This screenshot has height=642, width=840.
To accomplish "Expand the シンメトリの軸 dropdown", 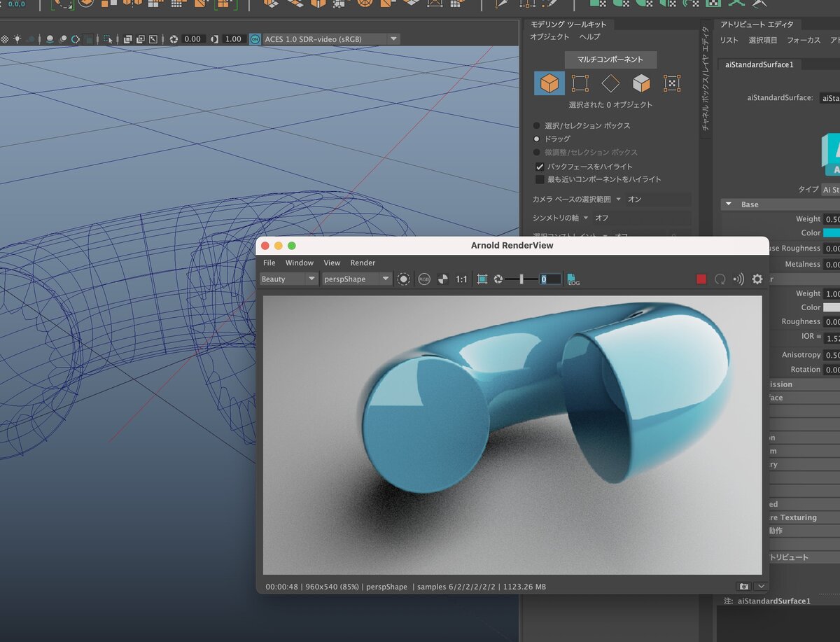I will [586, 218].
